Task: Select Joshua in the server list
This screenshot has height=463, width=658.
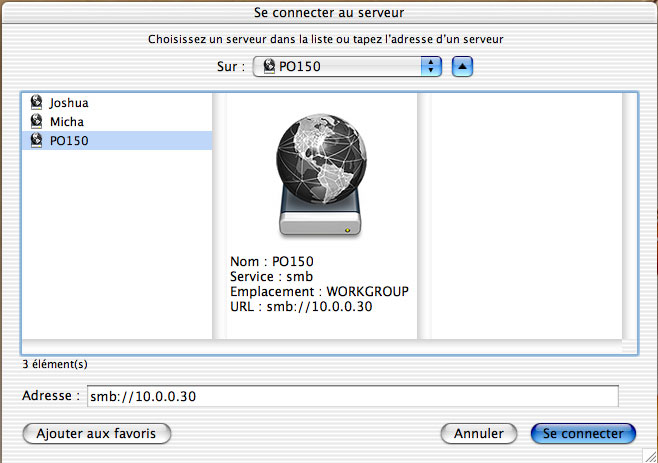Action: tap(117, 102)
